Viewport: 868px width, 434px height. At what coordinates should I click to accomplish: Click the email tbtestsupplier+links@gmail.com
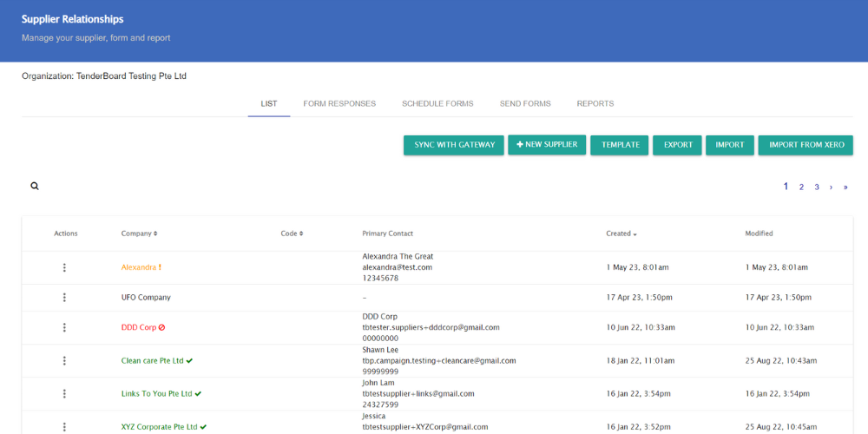click(x=418, y=394)
